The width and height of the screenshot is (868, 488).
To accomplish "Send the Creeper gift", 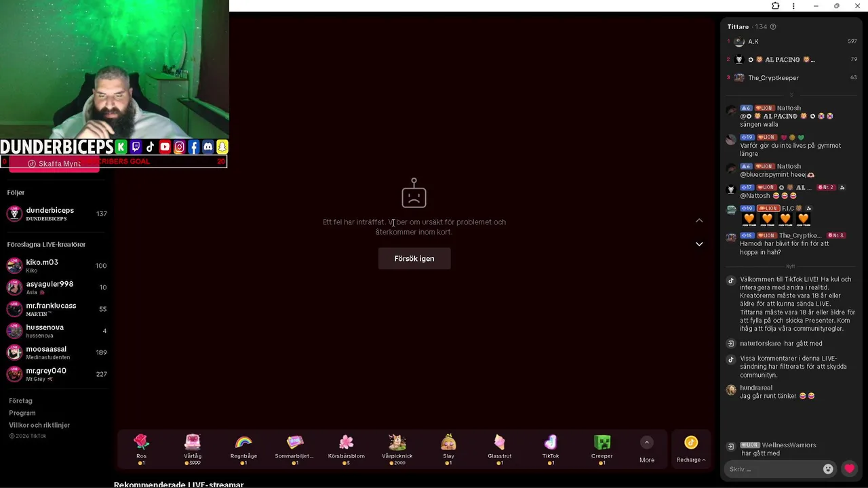I will click(x=602, y=449).
